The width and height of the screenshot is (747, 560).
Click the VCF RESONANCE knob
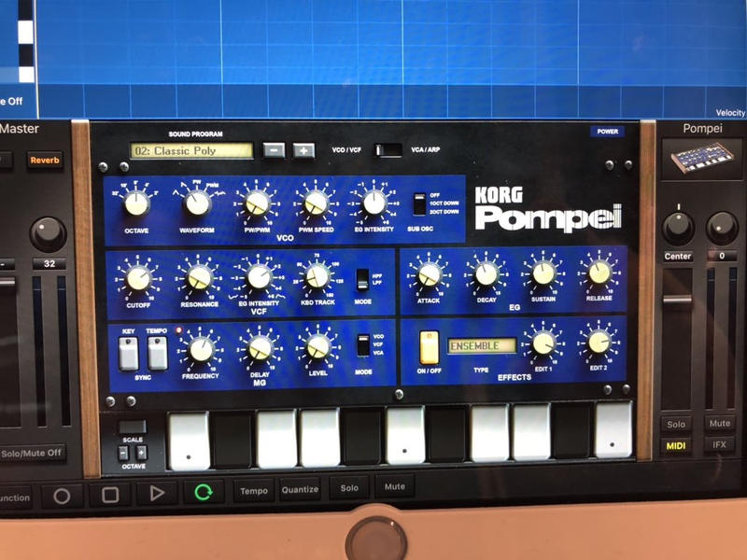click(x=200, y=277)
